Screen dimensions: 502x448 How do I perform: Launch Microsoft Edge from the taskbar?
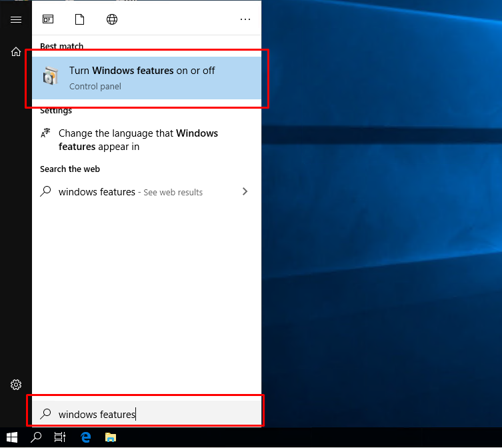tap(85, 437)
